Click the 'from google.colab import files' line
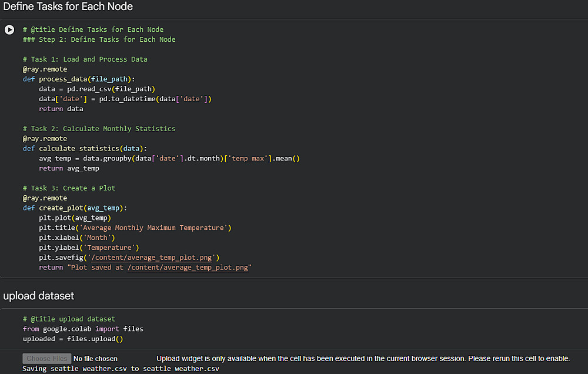Image resolution: width=588 pixels, height=374 pixels. [83, 329]
